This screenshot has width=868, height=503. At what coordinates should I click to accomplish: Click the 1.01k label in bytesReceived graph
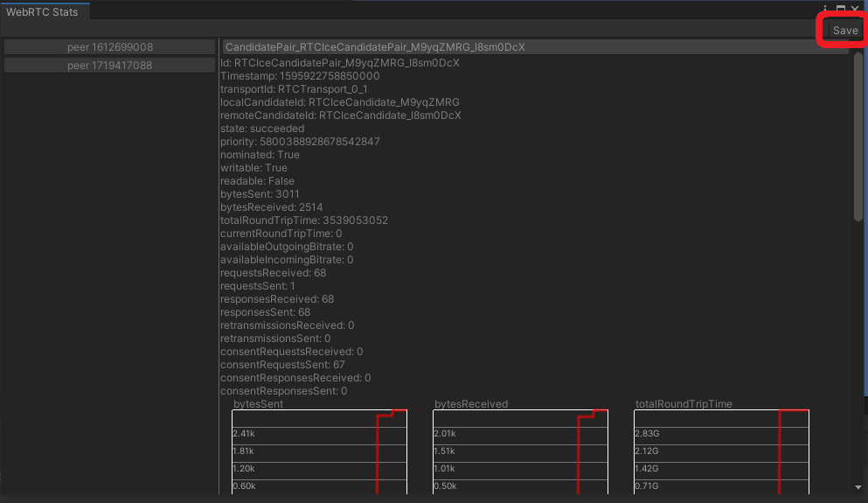(x=445, y=469)
